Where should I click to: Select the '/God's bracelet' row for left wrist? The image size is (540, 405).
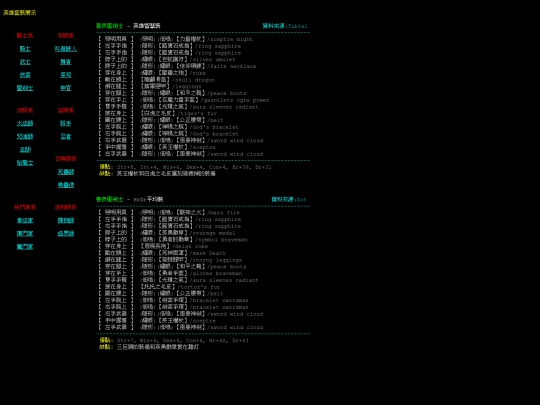pos(169,127)
